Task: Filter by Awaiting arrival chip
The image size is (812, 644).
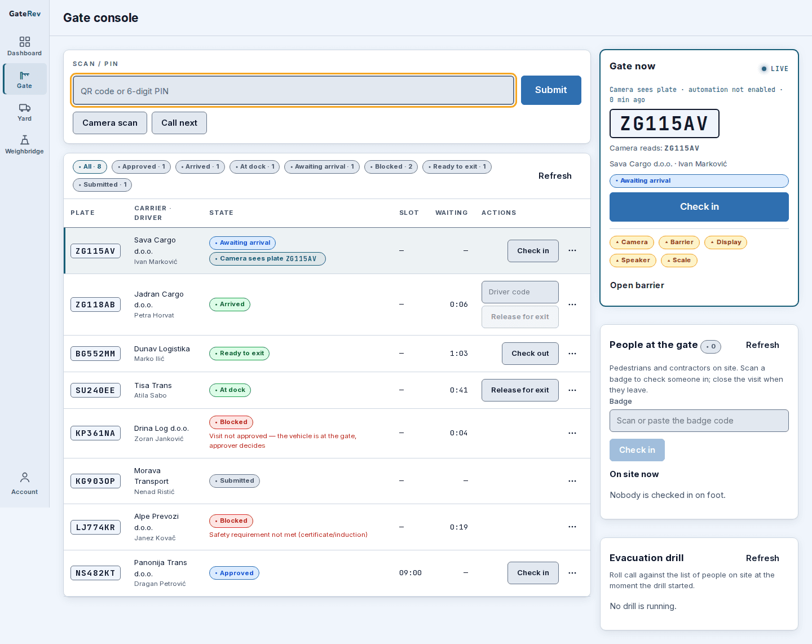Action: click(322, 167)
